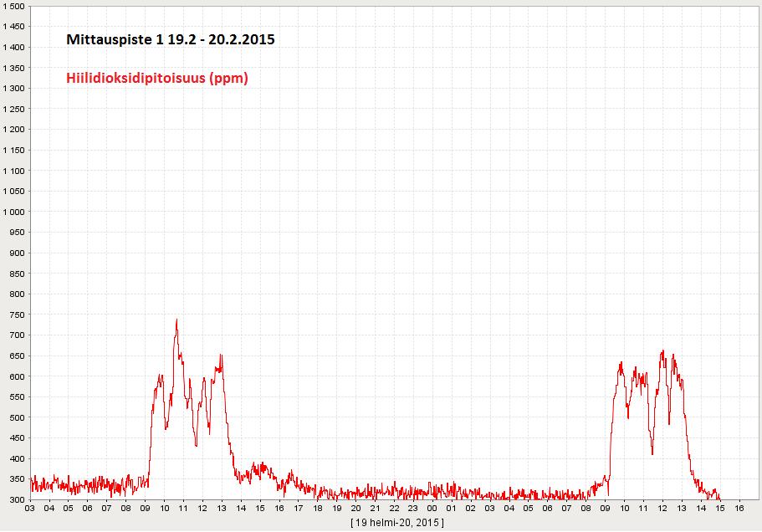Image resolution: width=762 pixels, height=532 pixels.
Task: Click the y-axis value "750"
Action: point(17,315)
